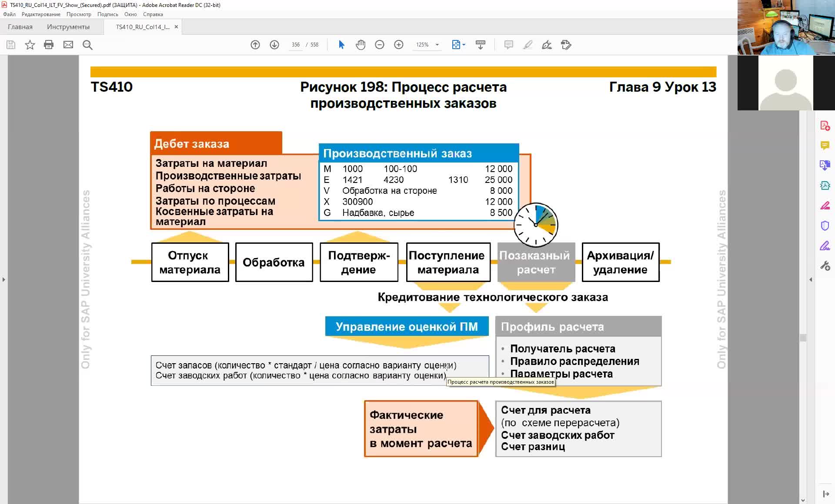Open the Окно menu
Viewport: 835px width, 504px height.
pyautogui.click(x=130, y=14)
